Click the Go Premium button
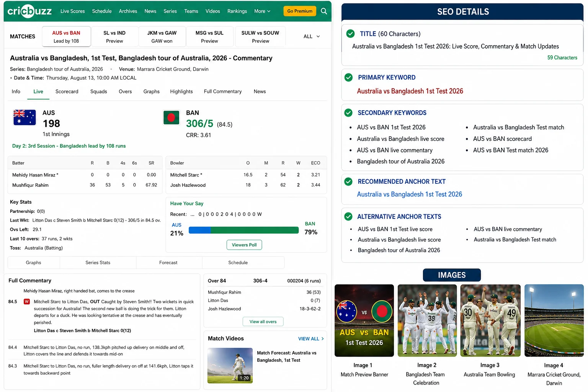Screen dimensions: 588x392 pyautogui.click(x=300, y=11)
